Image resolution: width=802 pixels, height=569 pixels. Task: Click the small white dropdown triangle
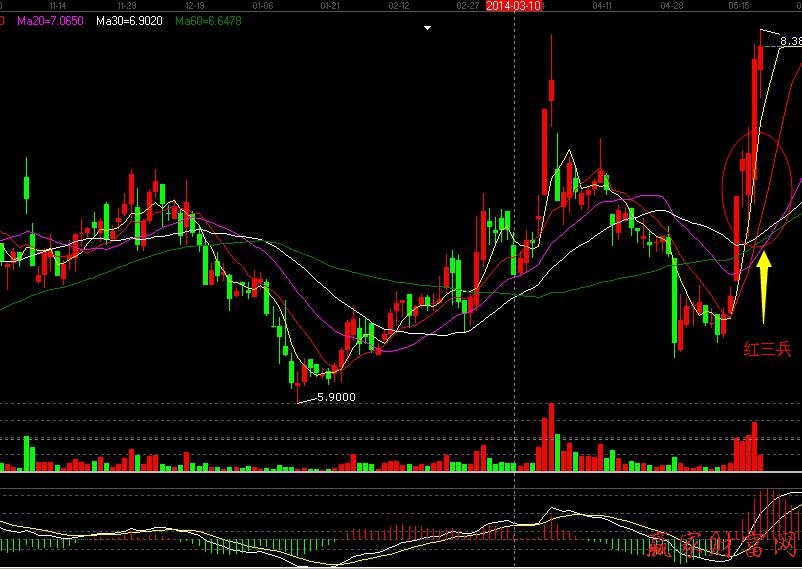point(428,28)
